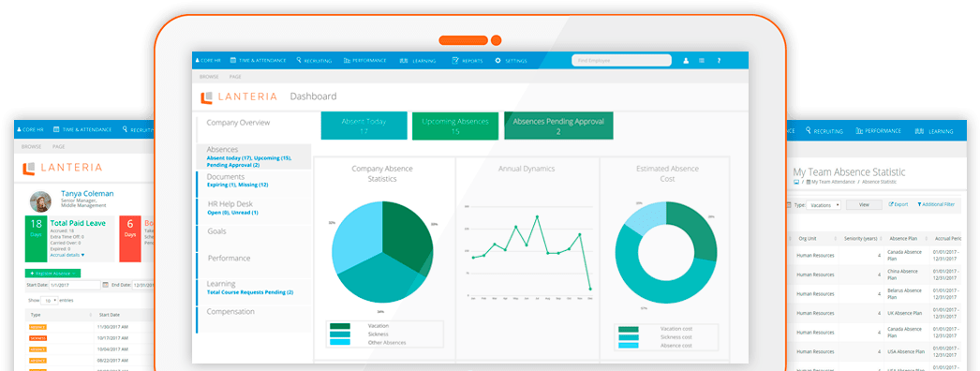
Task: Select Absences section in dashboard sidebar
Action: (222, 149)
